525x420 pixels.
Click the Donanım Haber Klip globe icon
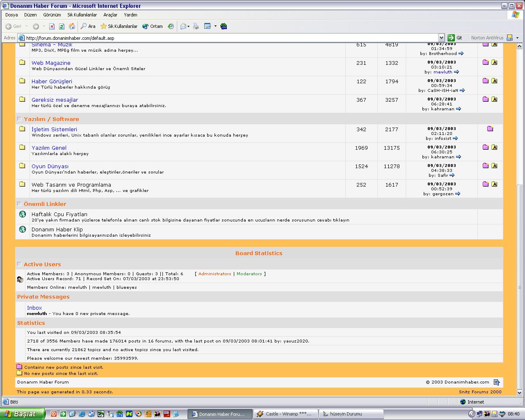click(x=23, y=229)
